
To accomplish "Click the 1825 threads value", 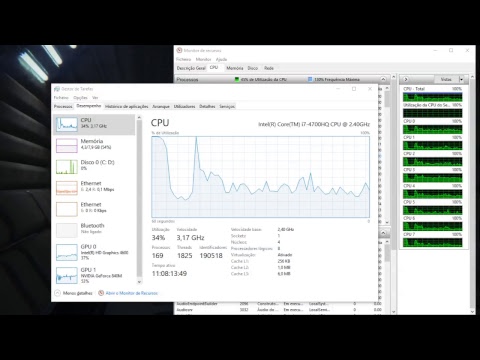I will 185,256.
